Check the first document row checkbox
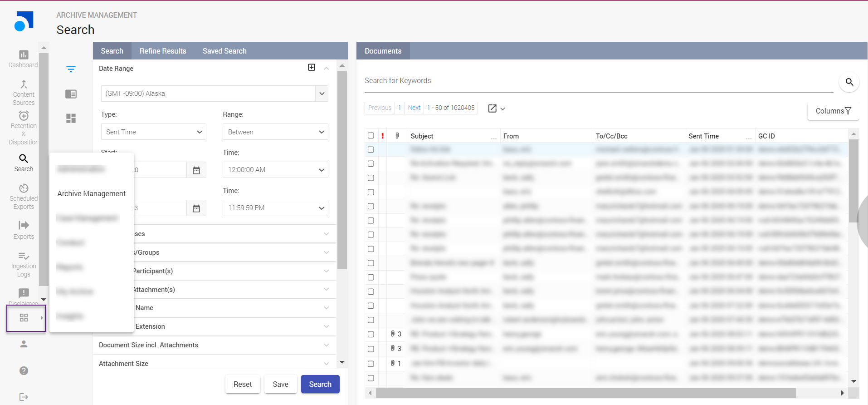 371,149
